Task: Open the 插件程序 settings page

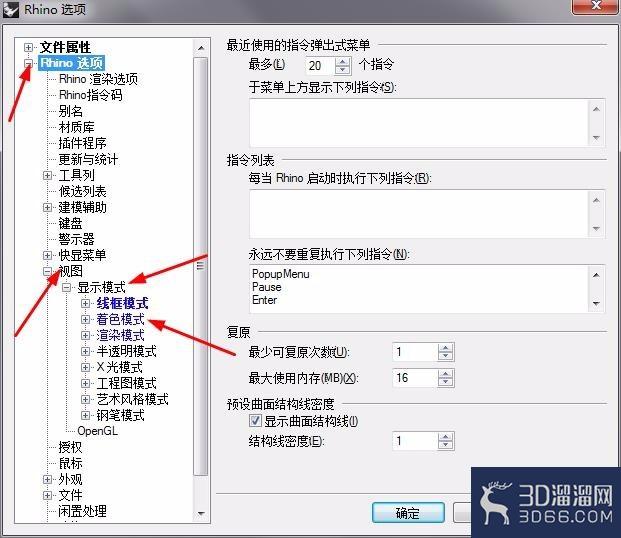Action: (82, 143)
